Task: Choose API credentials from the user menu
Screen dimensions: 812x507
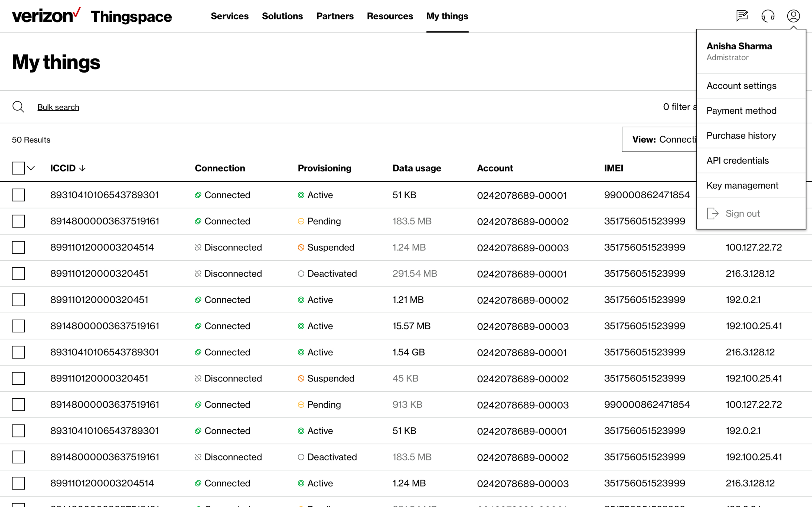Action: click(738, 160)
